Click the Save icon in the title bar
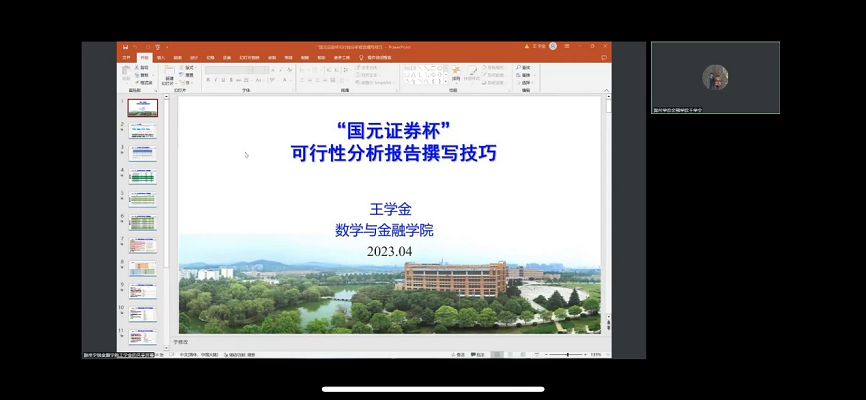 tap(124, 46)
